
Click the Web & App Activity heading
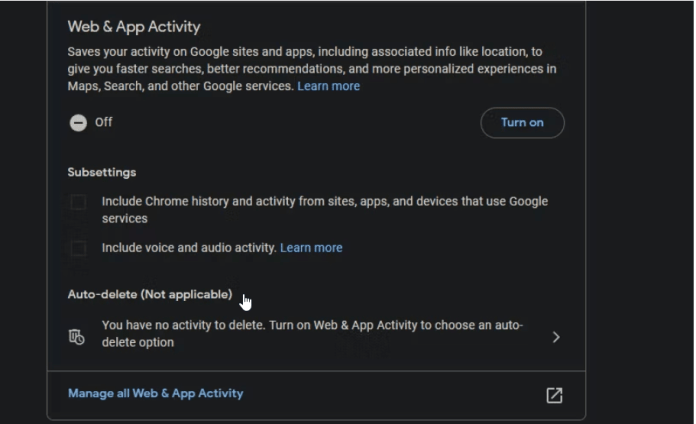pyautogui.click(x=134, y=27)
